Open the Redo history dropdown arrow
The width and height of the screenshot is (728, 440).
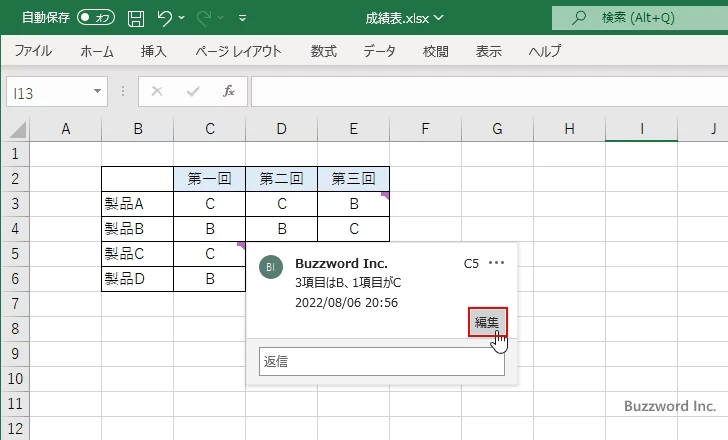tap(221, 18)
